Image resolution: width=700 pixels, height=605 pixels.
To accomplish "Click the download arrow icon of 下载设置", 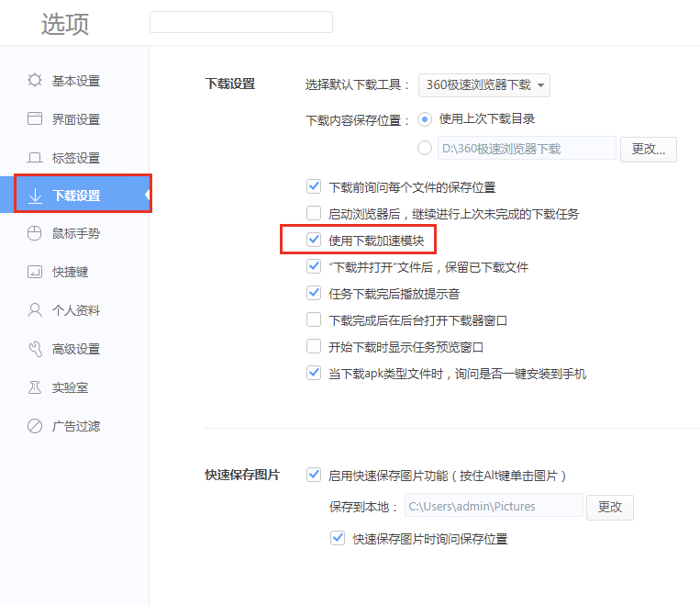I will pyautogui.click(x=35, y=196).
